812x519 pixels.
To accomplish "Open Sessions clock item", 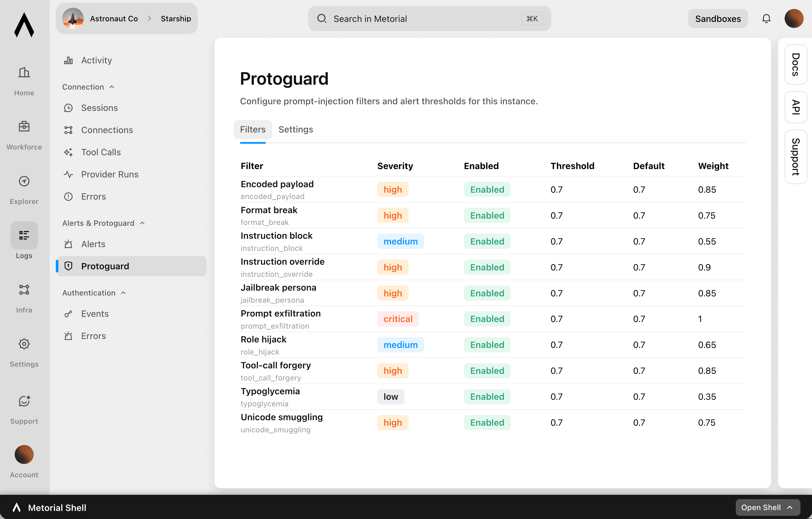I will tap(131, 108).
